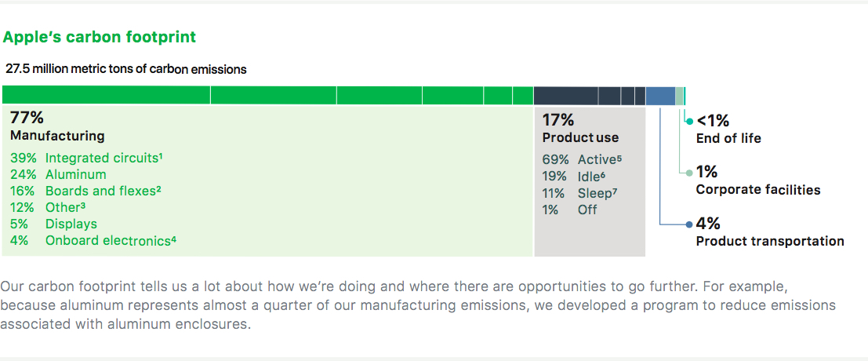Click the teal End of life dot marker
Viewport: 868px width, 361px height.
[689, 121]
